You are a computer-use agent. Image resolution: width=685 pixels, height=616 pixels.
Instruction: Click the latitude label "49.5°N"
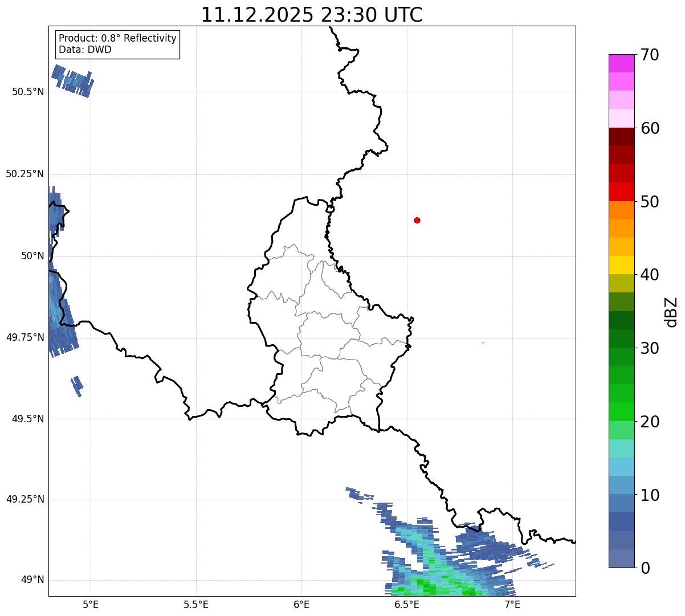27,419
